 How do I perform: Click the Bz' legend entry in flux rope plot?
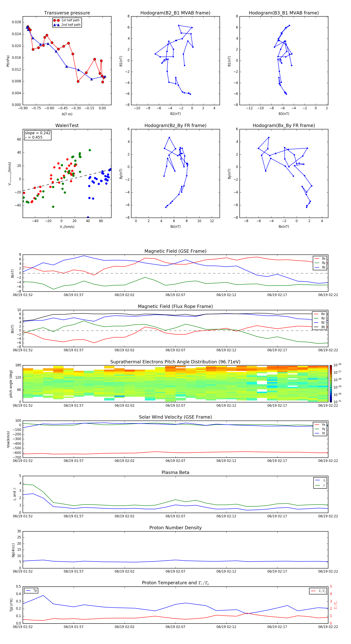click(x=320, y=323)
